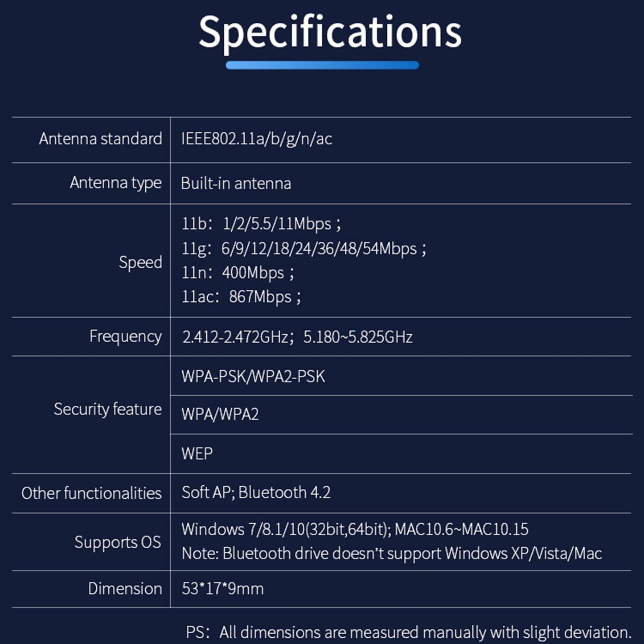Click the 11n 400Mbps line

[238, 272]
